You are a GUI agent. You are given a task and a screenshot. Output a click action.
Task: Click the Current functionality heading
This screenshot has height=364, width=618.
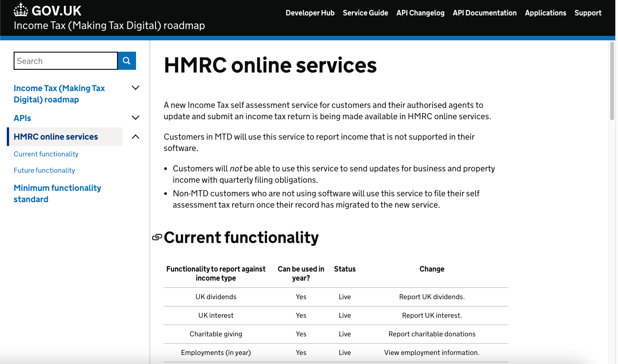click(241, 237)
